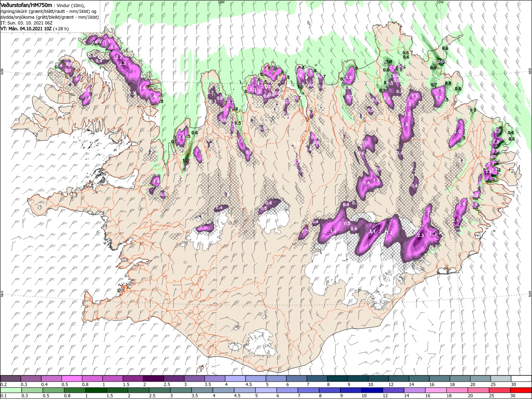This screenshot has width=532, height=399.
Task: Select the rain-scale swatch starting at 2
Action: [138, 390]
